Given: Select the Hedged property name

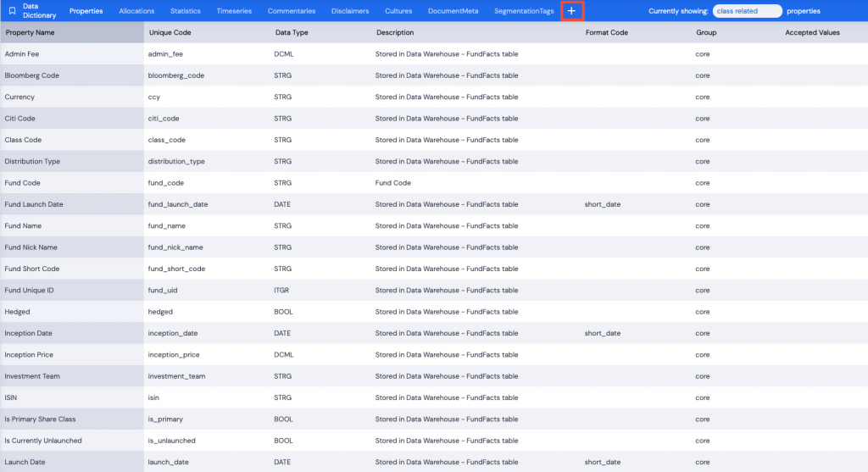Looking at the screenshot, I should pyautogui.click(x=17, y=312).
